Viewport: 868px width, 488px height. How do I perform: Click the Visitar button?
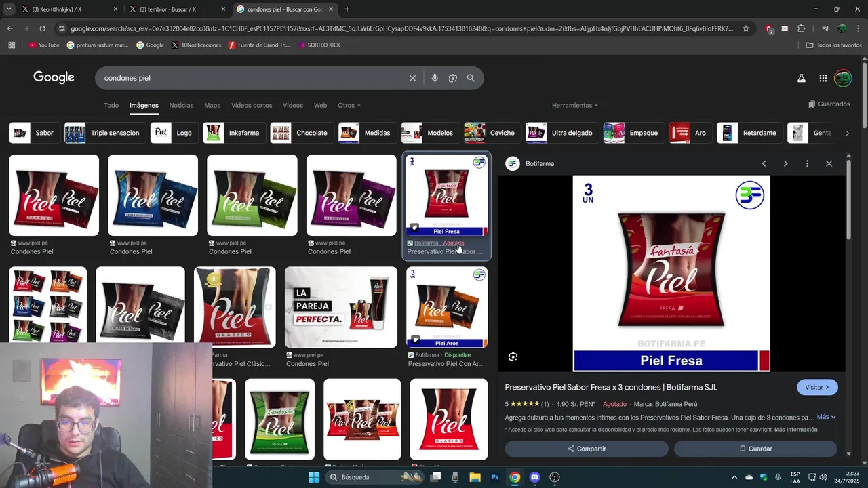coord(817,387)
